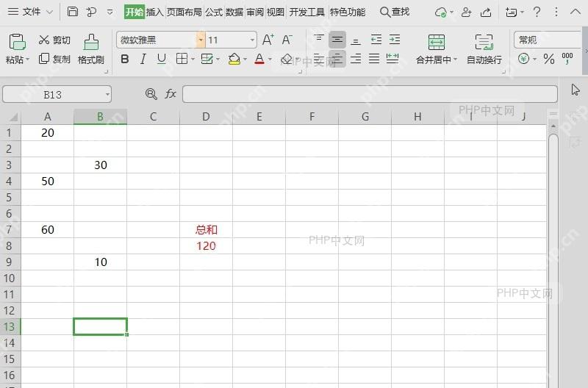This screenshot has height=388, width=588.
Task: Open the fill color dropdown arrow
Action: pos(245,60)
